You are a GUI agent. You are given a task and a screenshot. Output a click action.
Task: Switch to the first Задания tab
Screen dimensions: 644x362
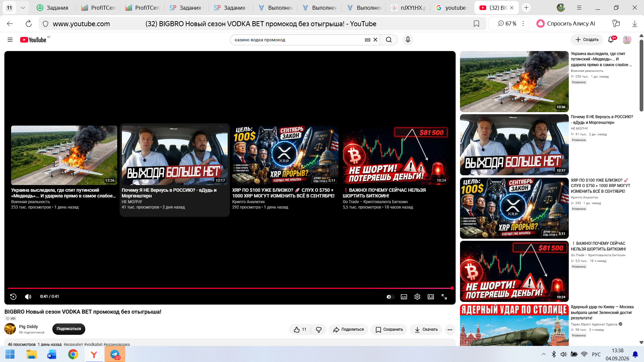53,8
